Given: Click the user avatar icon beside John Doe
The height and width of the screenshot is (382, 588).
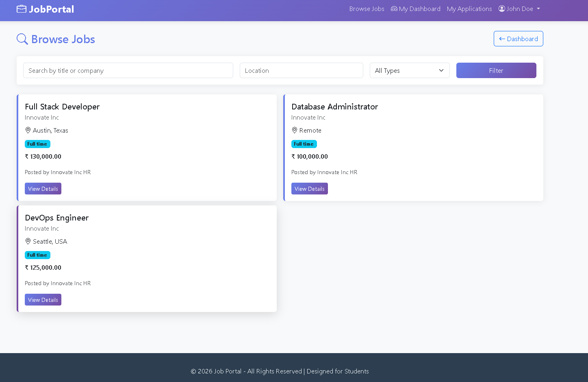Looking at the screenshot, I should coord(502,9).
